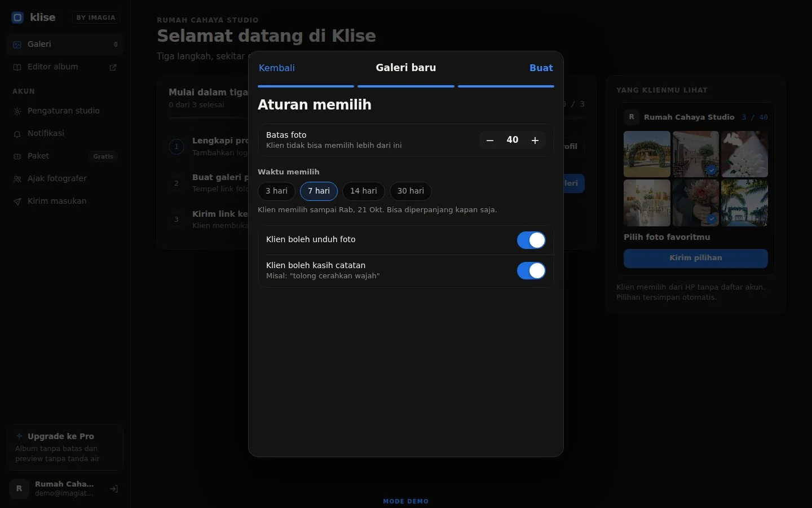Choose the 14 hari duration option
This screenshot has width=812, height=508.
tap(364, 191)
